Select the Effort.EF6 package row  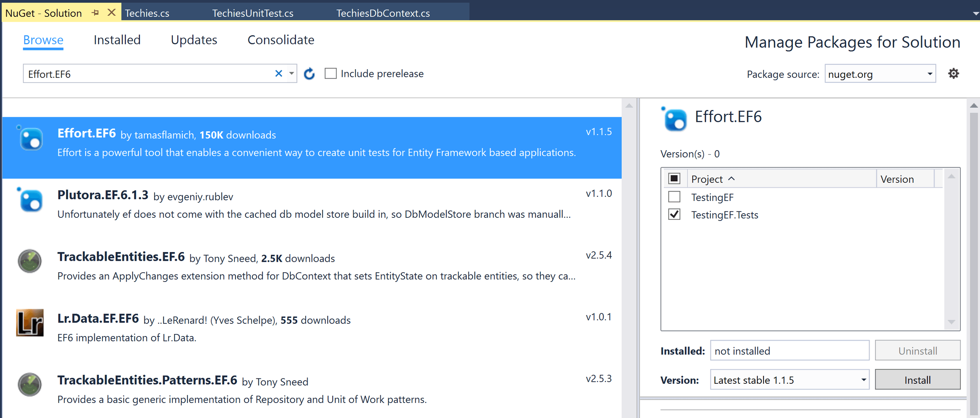point(312,148)
